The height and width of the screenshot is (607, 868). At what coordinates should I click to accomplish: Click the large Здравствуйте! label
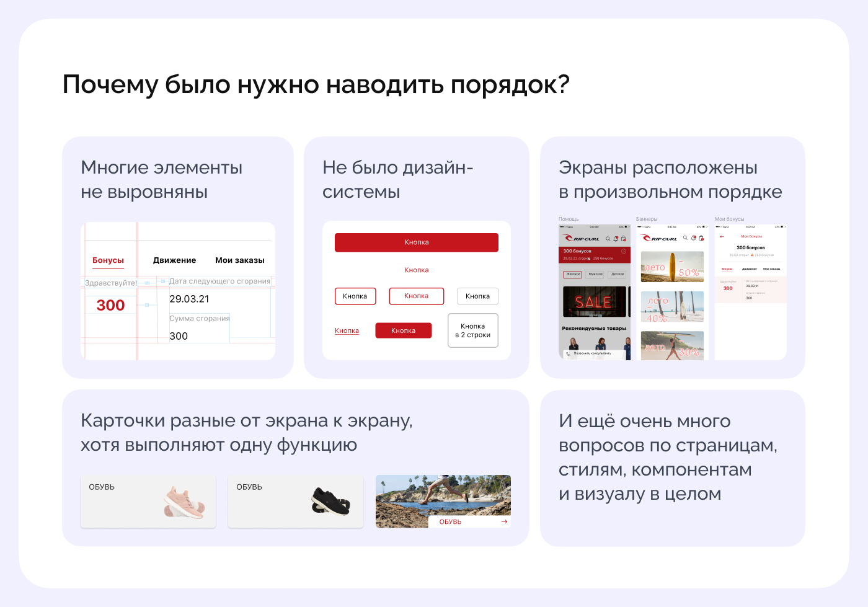(111, 283)
